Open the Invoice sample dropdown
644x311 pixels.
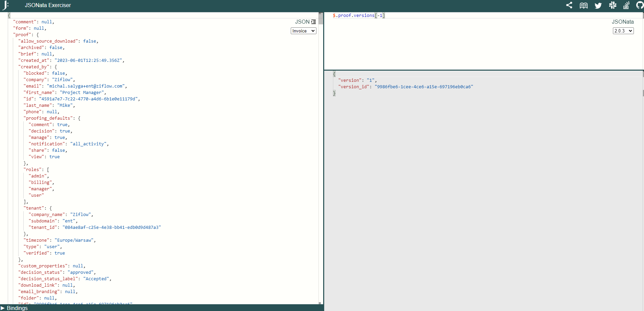point(303,31)
